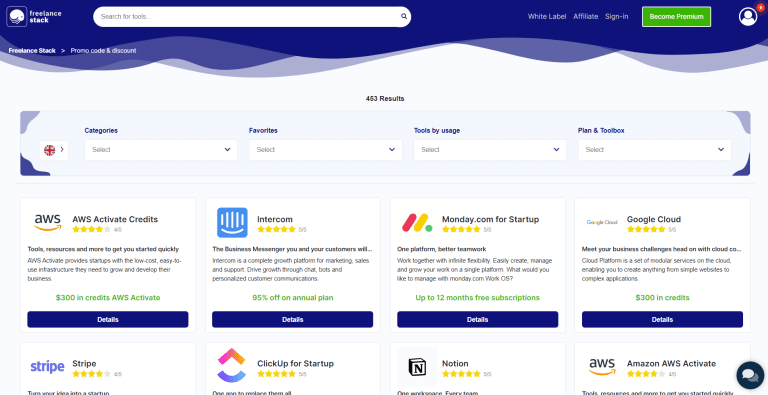
Task: Click the Google Cloud star rating
Action: [x=646, y=229]
